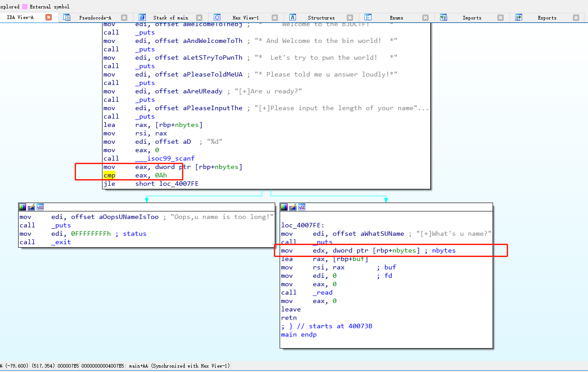Click the "0FFFFFFFFh" status value
The height and width of the screenshot is (372, 588).
(x=91, y=234)
